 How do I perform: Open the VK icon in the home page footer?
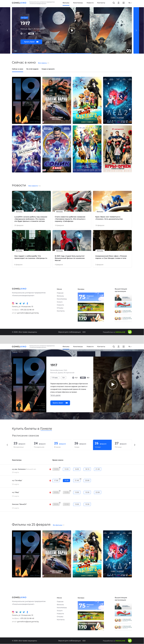click(x=17, y=304)
